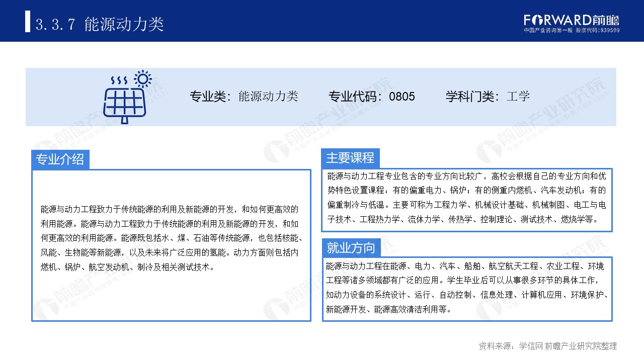Viewport: 644px width, 362px height.
Task: Click the 学信网 source link
Action: coord(530,345)
